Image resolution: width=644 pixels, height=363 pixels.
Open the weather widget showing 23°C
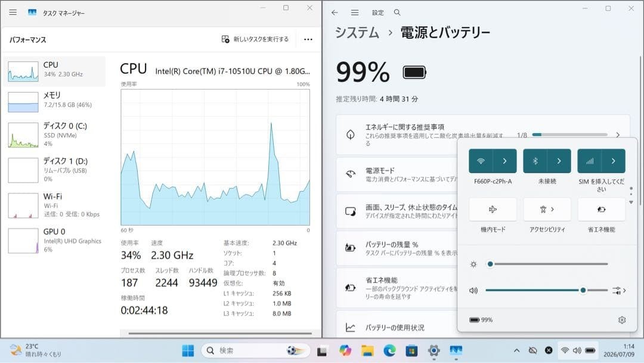(x=35, y=350)
